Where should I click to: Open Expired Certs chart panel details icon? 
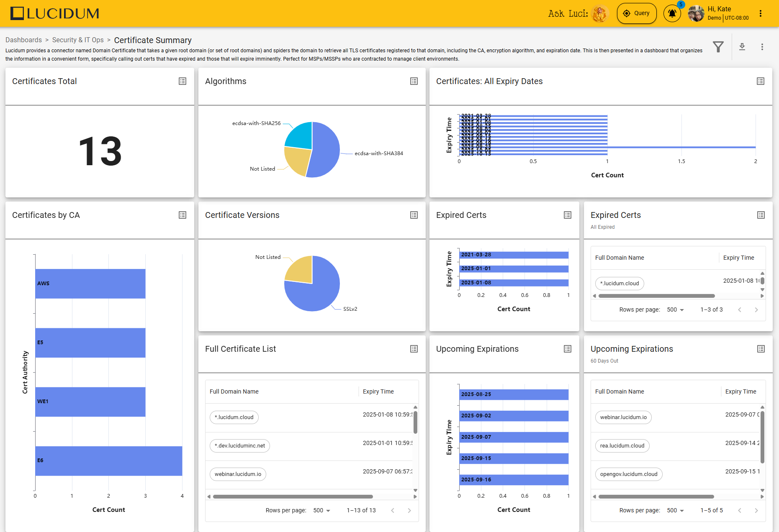(568, 215)
